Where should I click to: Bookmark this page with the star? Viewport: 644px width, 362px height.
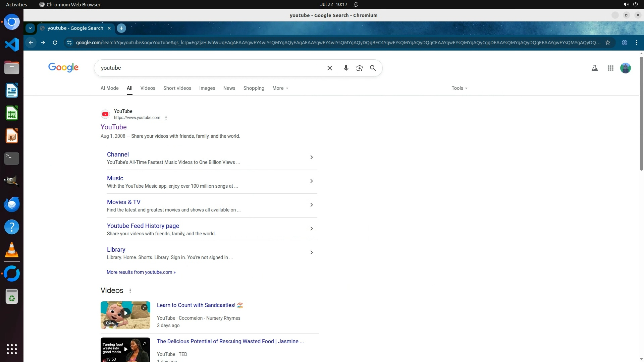[x=607, y=43]
